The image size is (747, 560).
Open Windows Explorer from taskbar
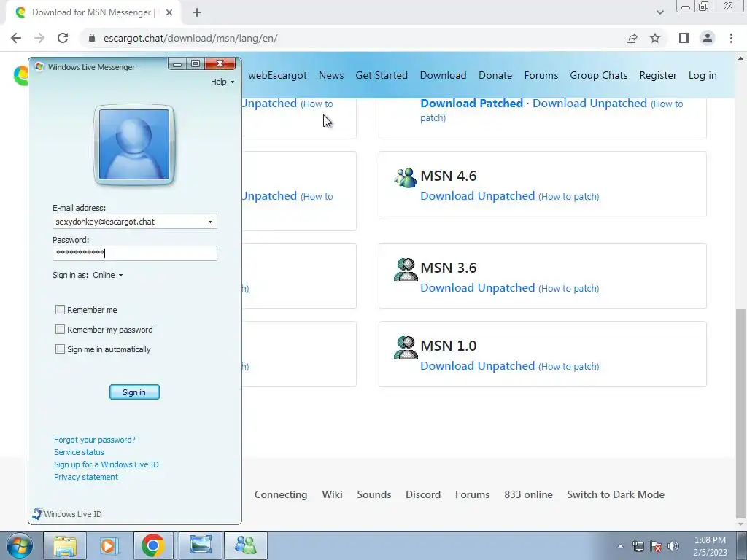coord(65,545)
